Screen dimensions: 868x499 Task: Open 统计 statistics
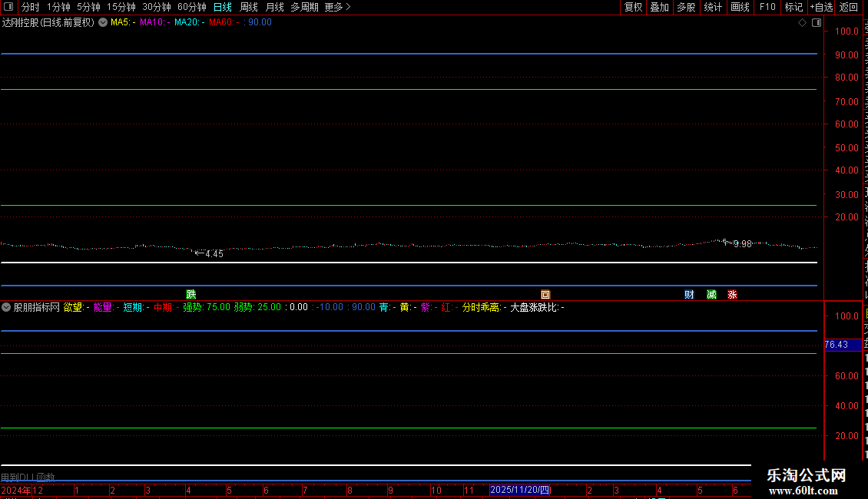pos(713,7)
